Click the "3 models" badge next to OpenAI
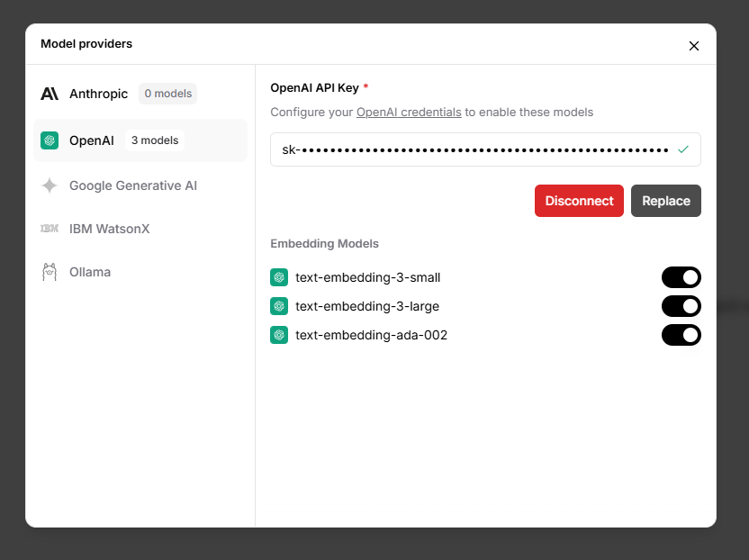Viewport: 749px width, 560px height. coord(155,140)
